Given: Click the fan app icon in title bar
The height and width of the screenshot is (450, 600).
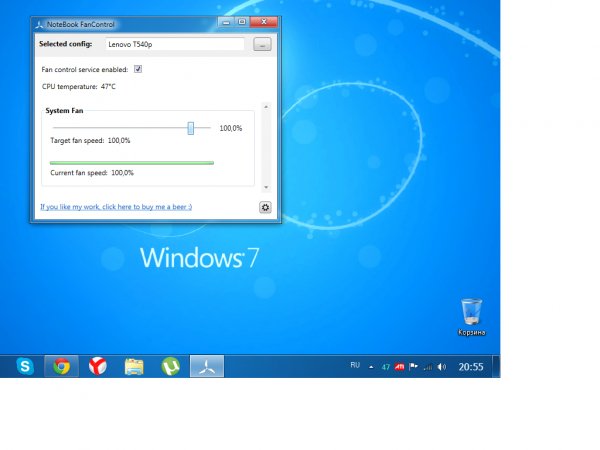Looking at the screenshot, I should [39, 24].
